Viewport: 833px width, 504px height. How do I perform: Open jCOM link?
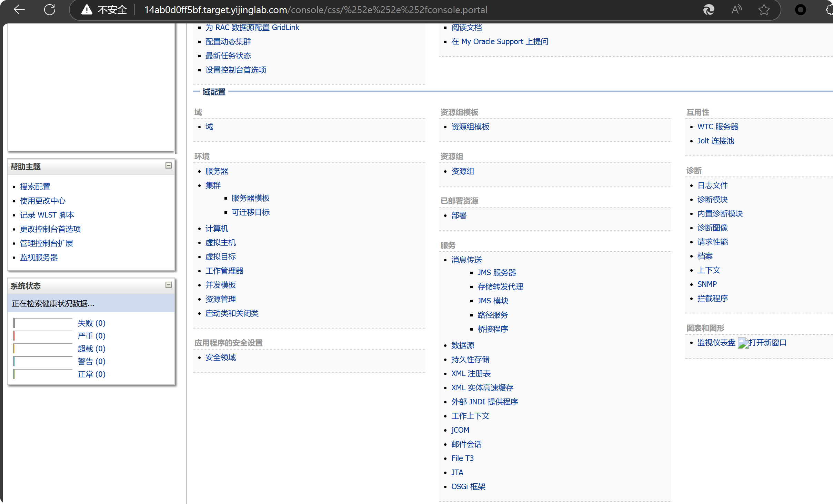[x=460, y=430]
